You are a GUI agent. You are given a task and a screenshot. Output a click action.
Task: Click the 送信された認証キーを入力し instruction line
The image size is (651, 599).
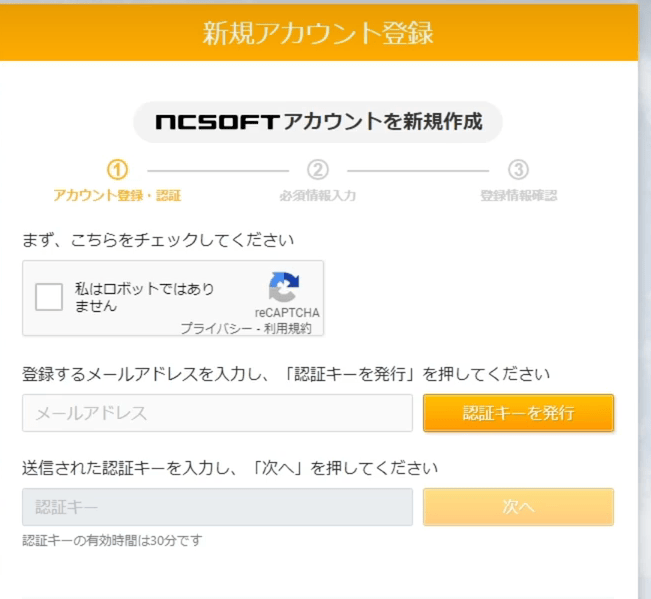(230, 468)
